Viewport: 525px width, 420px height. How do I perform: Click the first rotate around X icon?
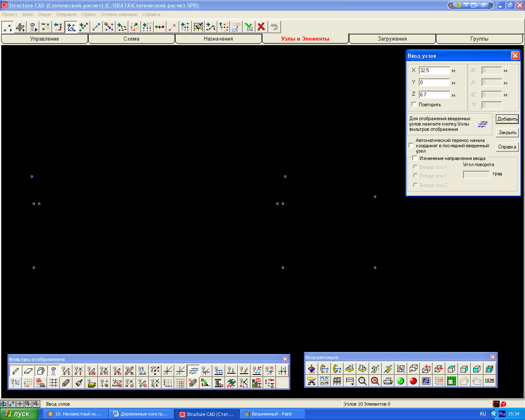tap(324, 369)
